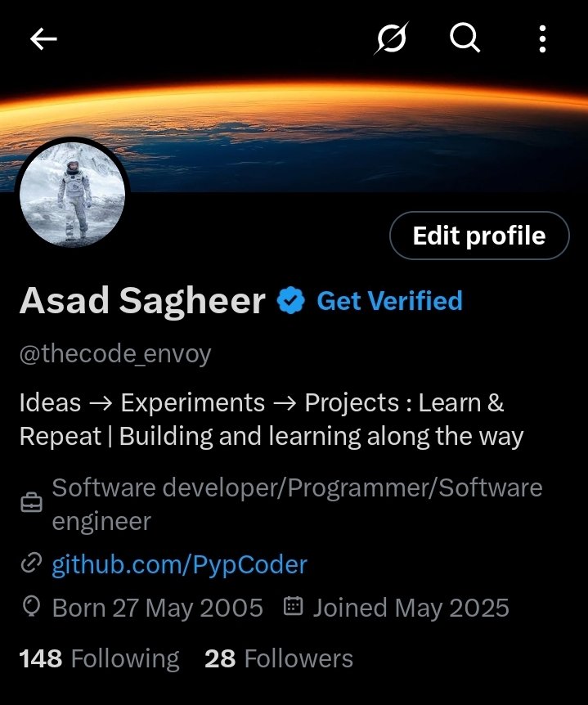This screenshot has height=705, width=588.
Task: Tap the briefcase profession icon
Action: (31, 503)
